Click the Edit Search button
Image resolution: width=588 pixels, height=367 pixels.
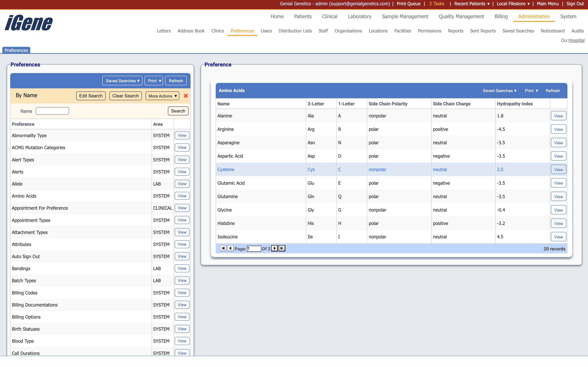[91, 96]
